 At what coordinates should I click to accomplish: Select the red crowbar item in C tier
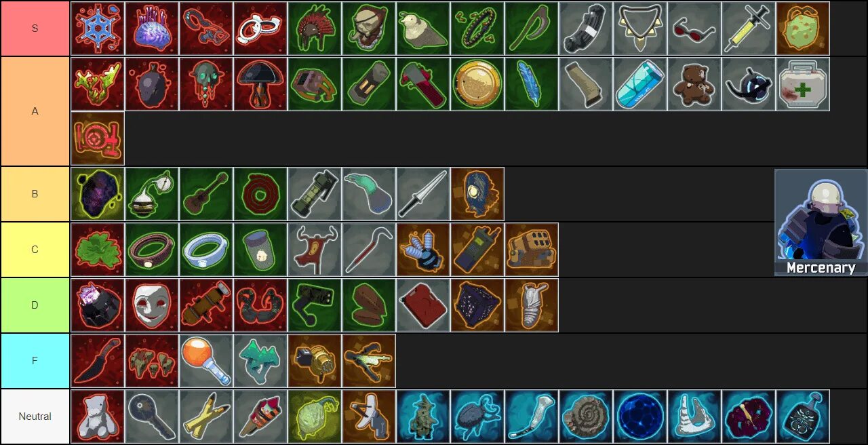pyautogui.click(x=369, y=250)
